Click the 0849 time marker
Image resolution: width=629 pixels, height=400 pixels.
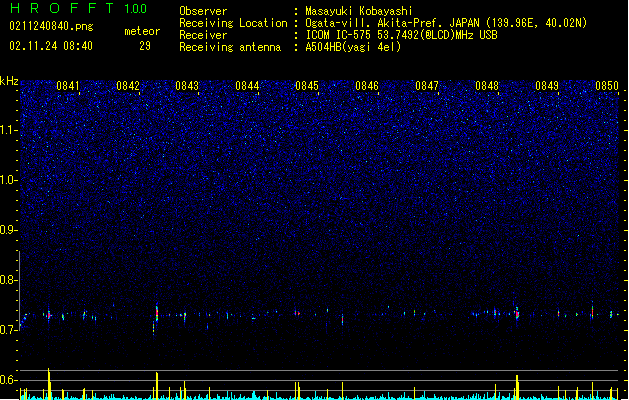coord(547,86)
